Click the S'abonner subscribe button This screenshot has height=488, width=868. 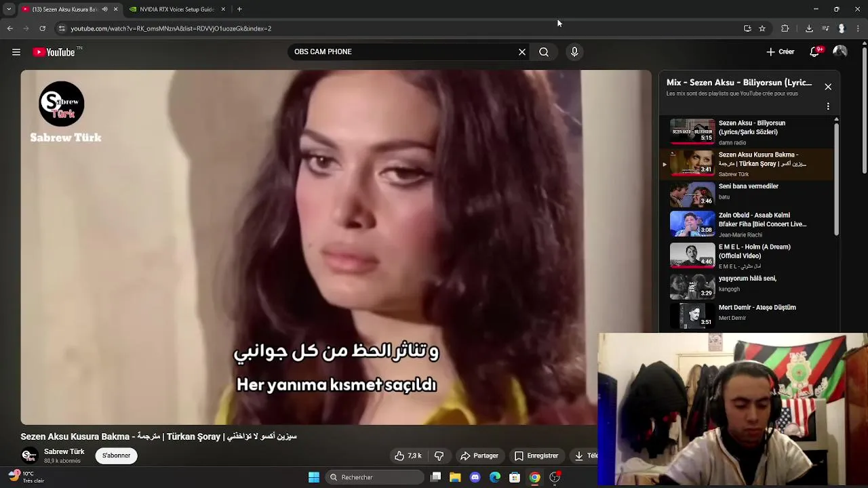pyautogui.click(x=117, y=455)
